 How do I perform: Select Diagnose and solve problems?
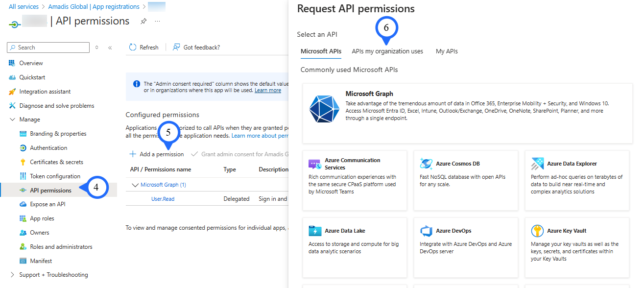56,106
